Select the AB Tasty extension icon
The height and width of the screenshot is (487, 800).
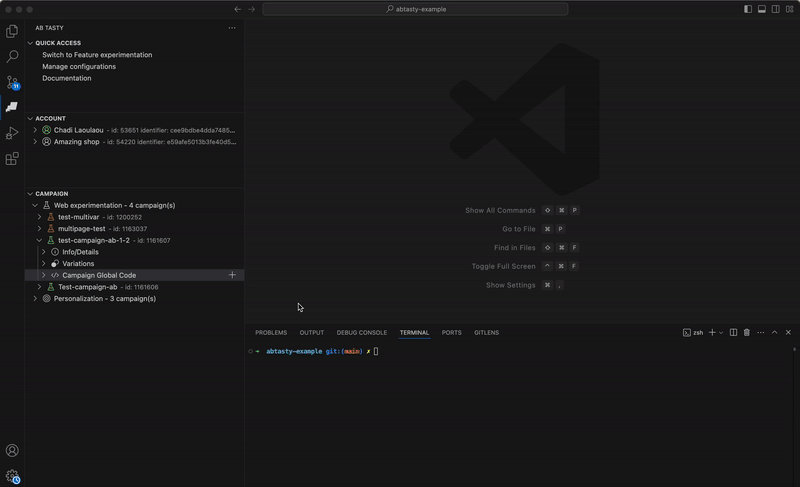point(12,107)
